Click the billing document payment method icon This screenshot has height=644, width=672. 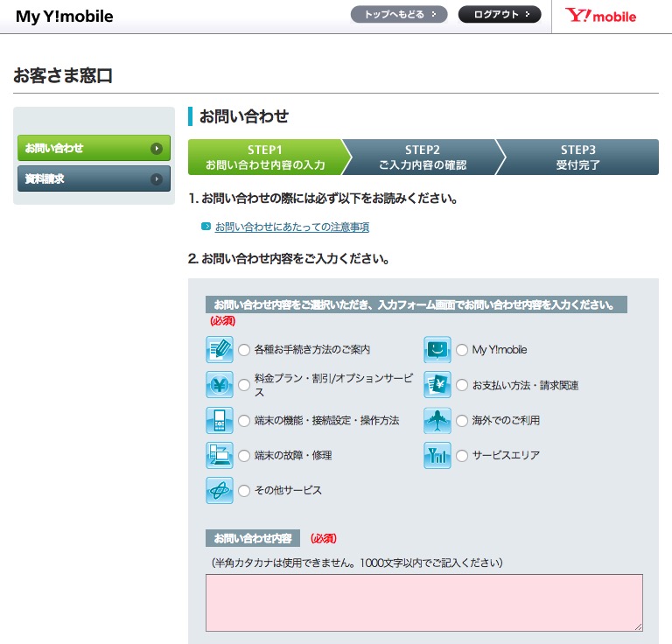coord(437,385)
